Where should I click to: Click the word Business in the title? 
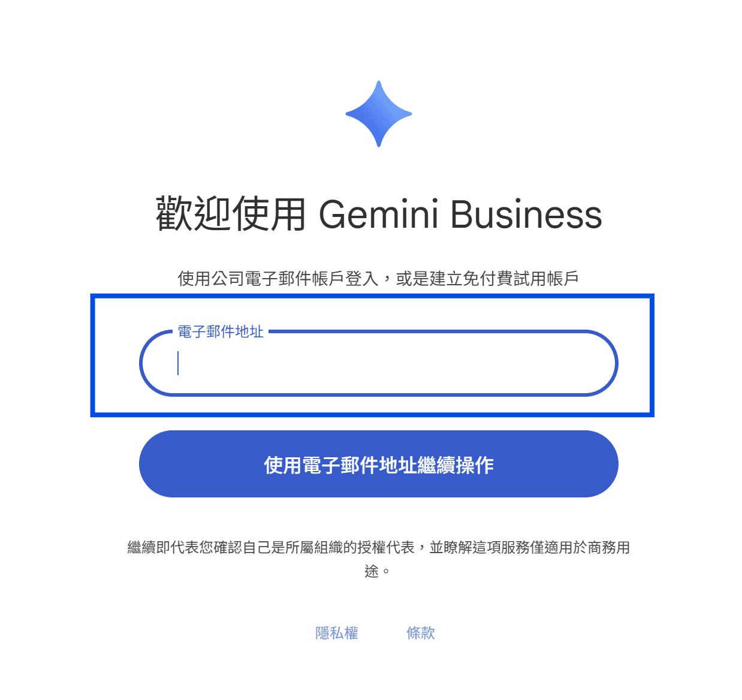tap(526, 215)
